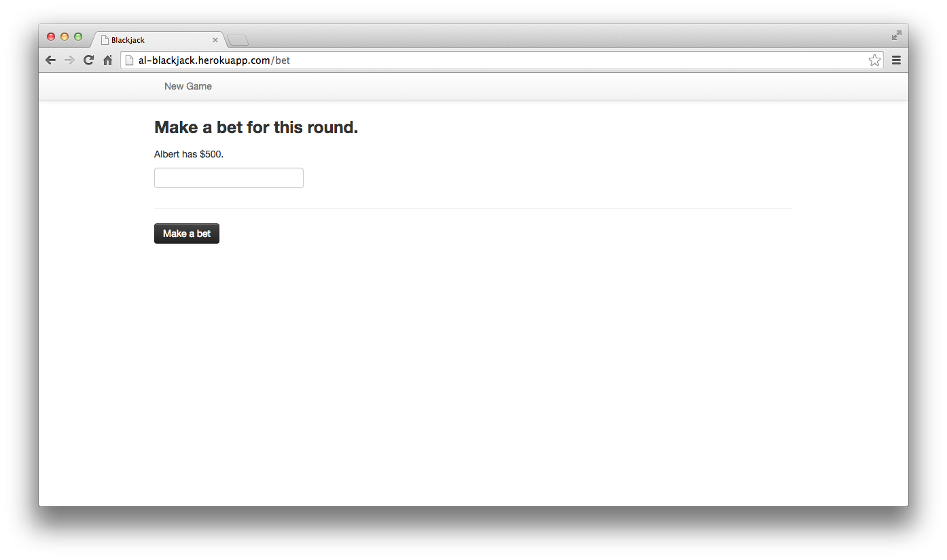Open the Chrome hamburger menu
The width and height of the screenshot is (947, 560).
896,60
